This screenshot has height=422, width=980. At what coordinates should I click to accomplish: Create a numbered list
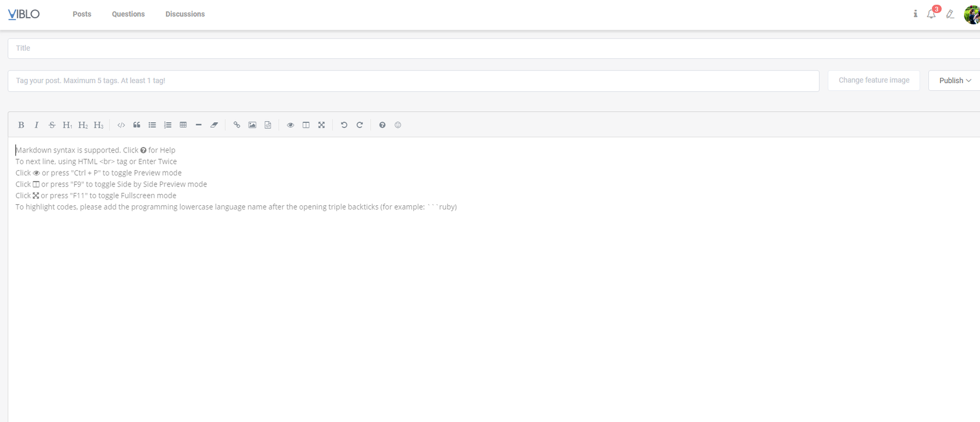tap(167, 125)
